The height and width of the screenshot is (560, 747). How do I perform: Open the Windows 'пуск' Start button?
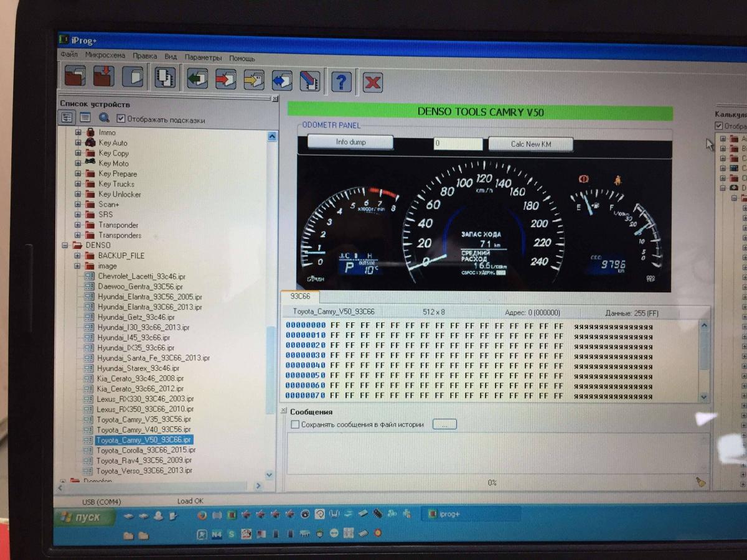point(85,518)
